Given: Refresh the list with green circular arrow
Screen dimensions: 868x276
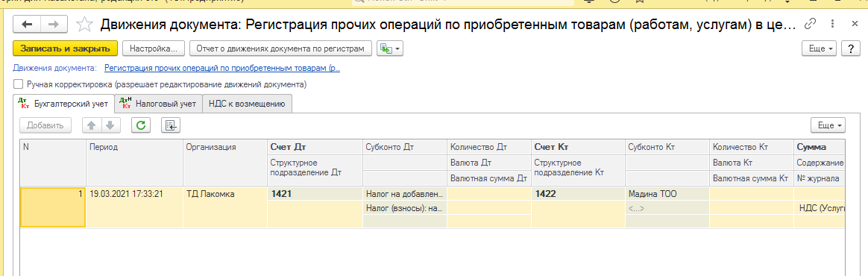Looking at the screenshot, I should 141,125.
